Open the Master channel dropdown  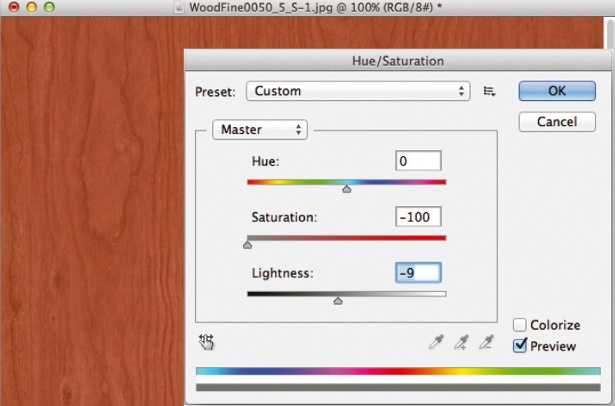point(260,129)
